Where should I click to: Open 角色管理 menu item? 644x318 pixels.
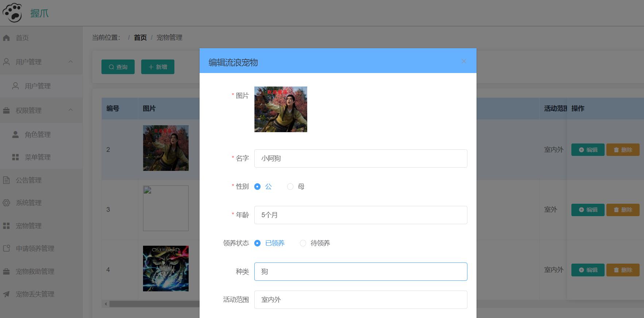coord(41,134)
